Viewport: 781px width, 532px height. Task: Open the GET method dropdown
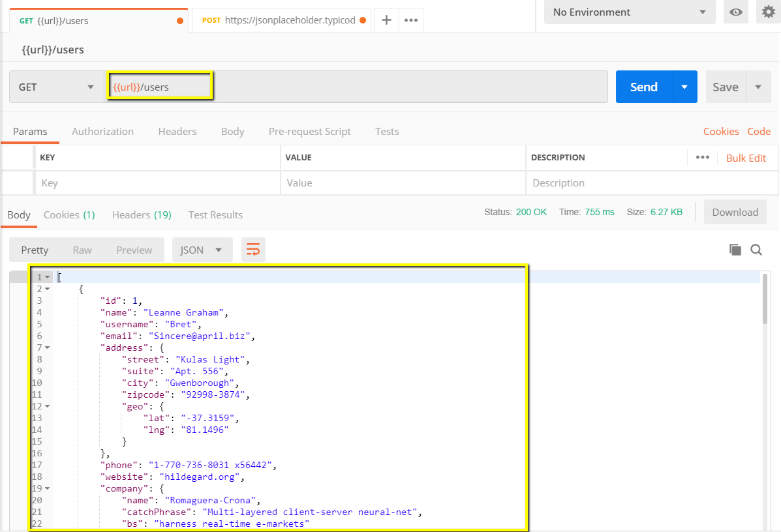click(56, 87)
